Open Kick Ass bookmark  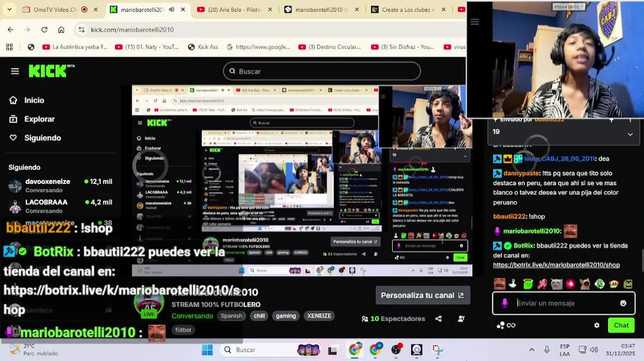(203, 47)
